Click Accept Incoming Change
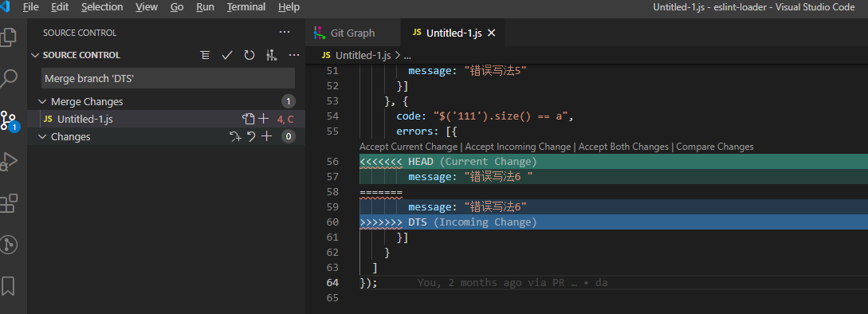 [x=518, y=147]
